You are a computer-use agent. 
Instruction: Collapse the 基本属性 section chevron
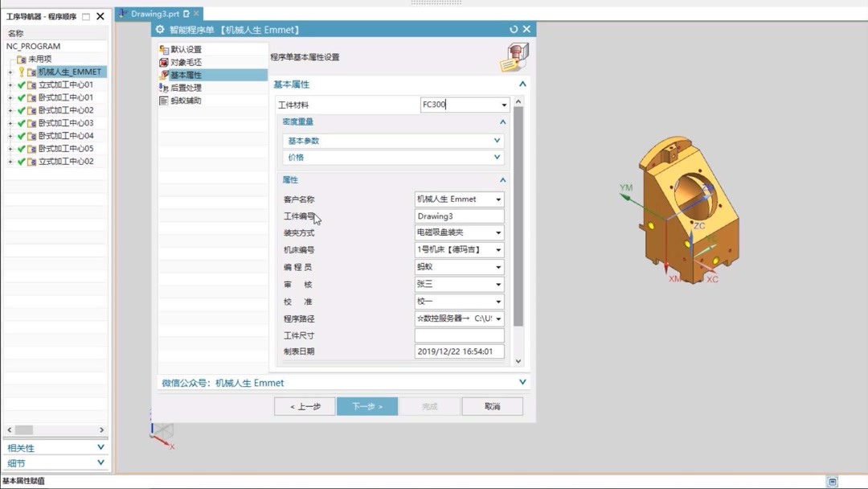pyautogui.click(x=522, y=84)
